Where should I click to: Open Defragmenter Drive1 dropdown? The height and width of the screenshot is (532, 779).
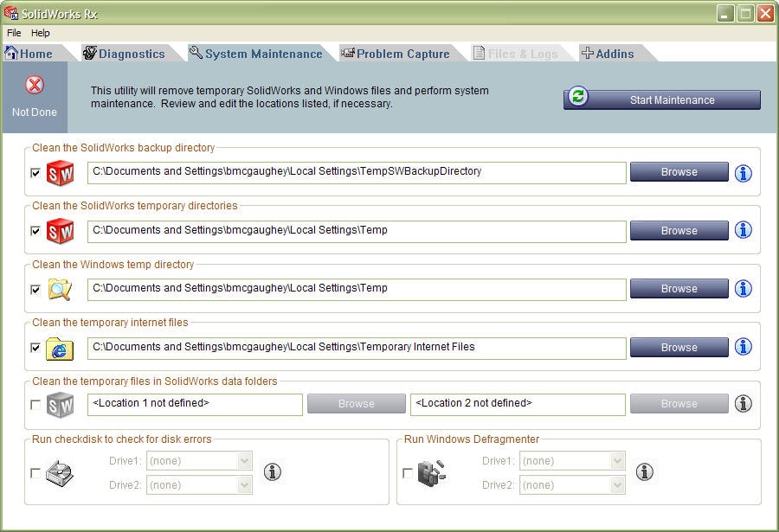(x=572, y=461)
